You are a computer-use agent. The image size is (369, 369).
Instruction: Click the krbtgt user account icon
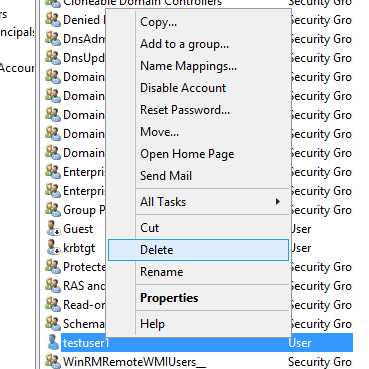point(53,248)
